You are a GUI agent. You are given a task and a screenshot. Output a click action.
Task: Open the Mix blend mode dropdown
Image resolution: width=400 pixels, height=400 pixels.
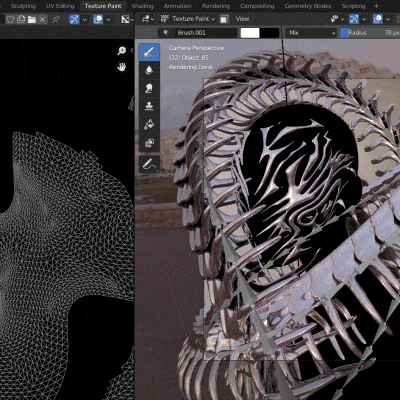coord(312,33)
